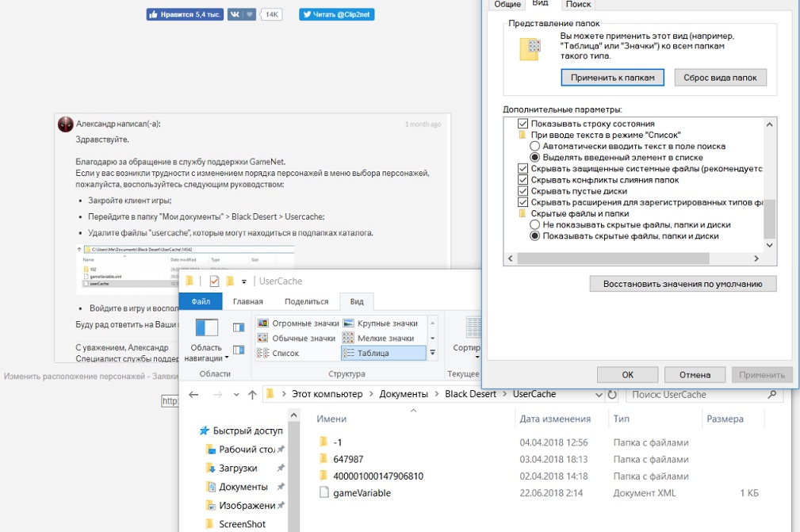The image size is (800, 532).
Task: Click the Back arrow in Explorer
Action: (x=193, y=394)
